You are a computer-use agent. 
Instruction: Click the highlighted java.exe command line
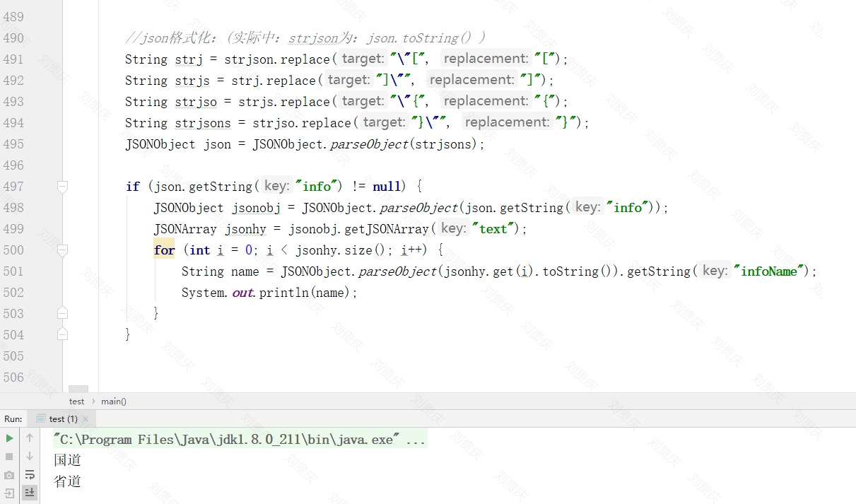click(x=237, y=439)
